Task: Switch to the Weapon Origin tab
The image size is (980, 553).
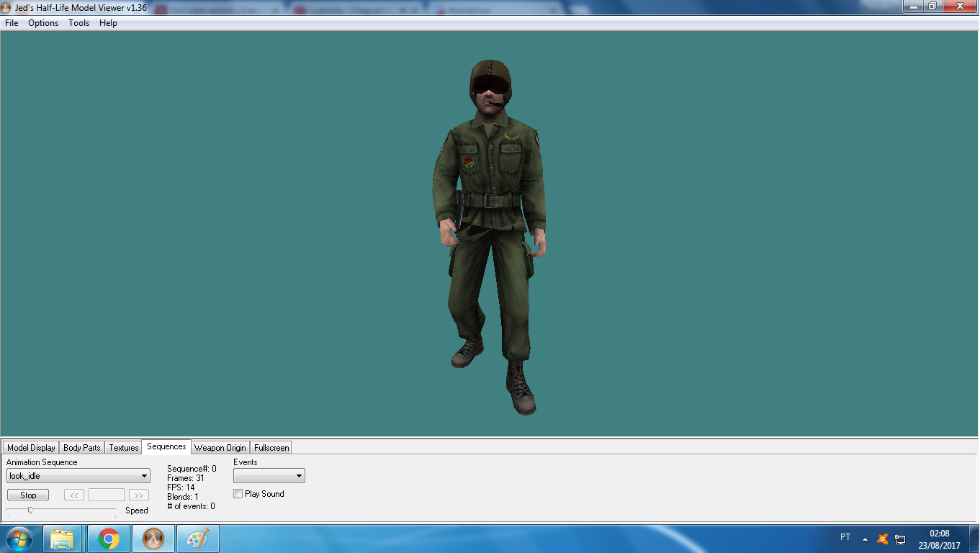Action: coord(220,448)
